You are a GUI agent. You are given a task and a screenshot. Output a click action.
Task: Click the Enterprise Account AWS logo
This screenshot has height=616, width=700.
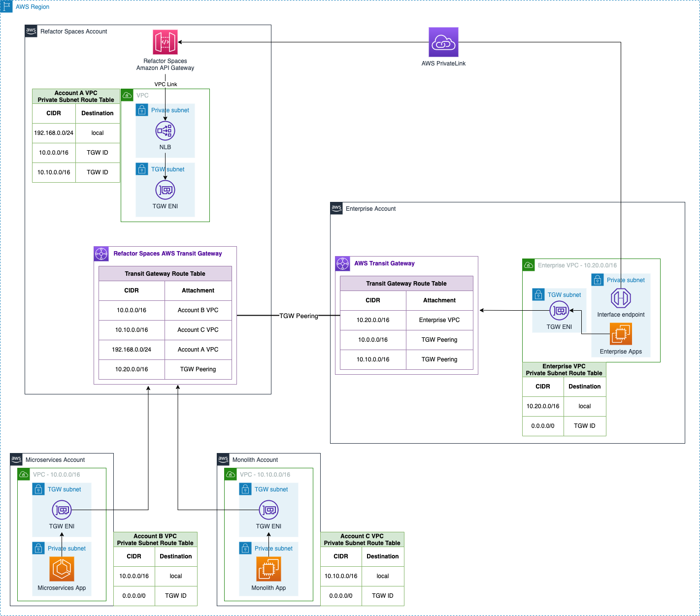click(336, 208)
